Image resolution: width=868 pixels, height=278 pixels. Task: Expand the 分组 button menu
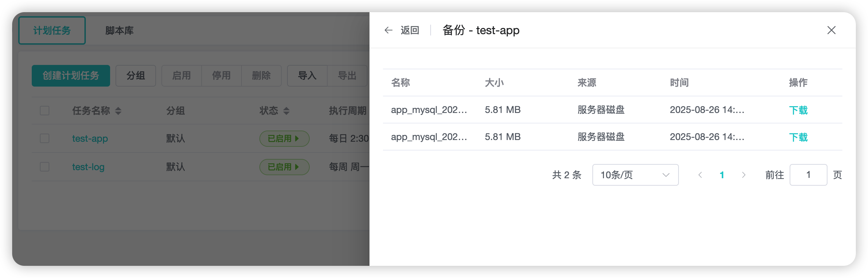pyautogui.click(x=136, y=76)
